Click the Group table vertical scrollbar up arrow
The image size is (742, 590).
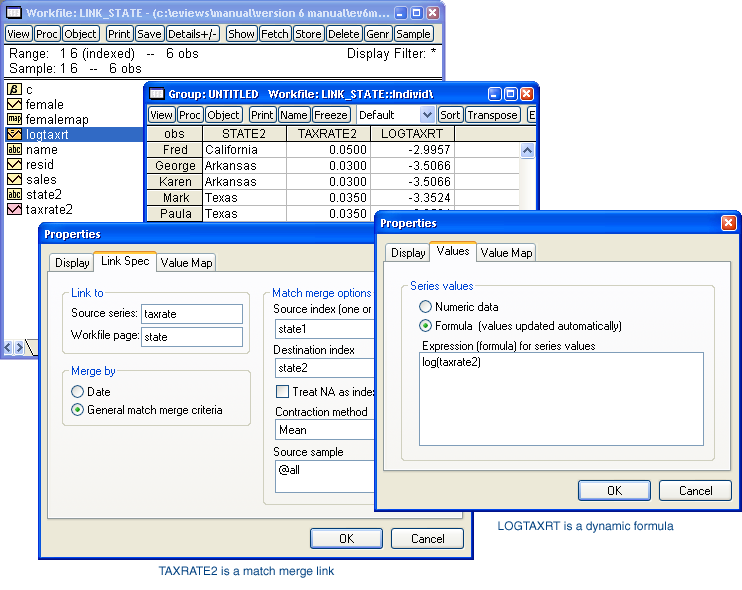tap(527, 150)
